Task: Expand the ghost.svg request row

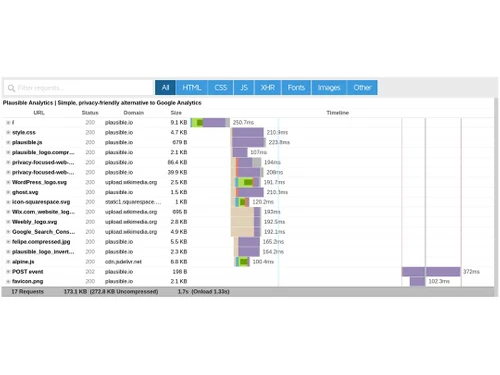Action: click(8, 192)
